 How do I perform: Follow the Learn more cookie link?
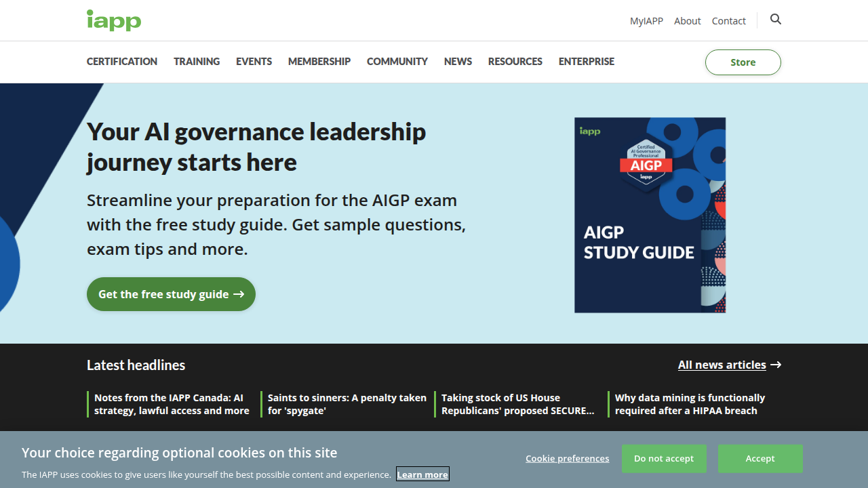[422, 474]
